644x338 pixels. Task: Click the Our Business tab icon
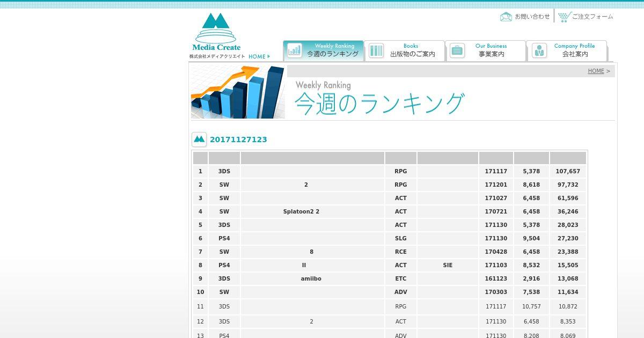click(x=457, y=50)
